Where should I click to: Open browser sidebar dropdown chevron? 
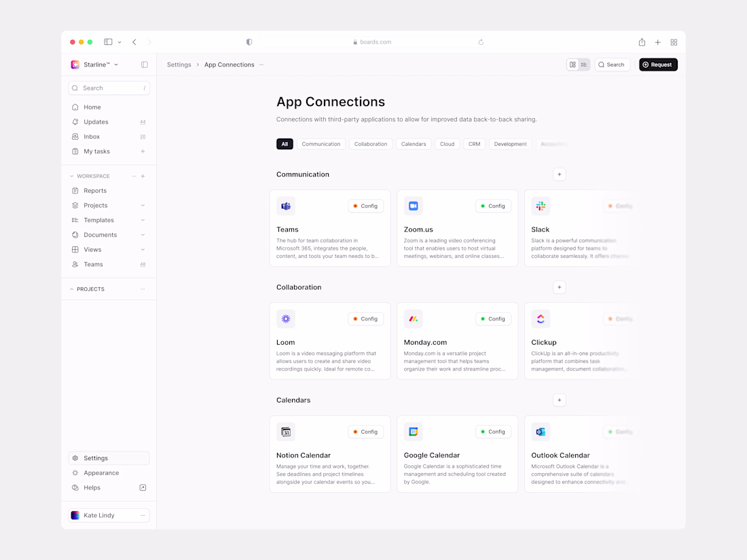pos(120,42)
